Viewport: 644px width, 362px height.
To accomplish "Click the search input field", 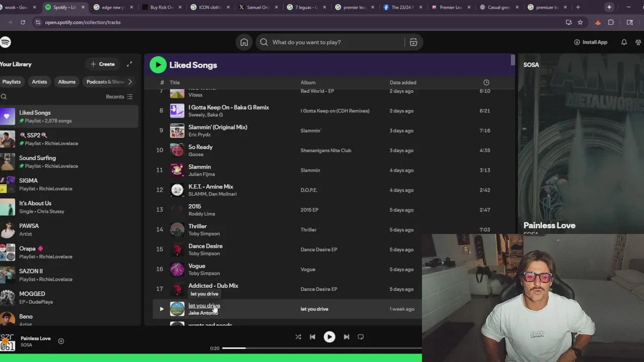I will coord(337,42).
